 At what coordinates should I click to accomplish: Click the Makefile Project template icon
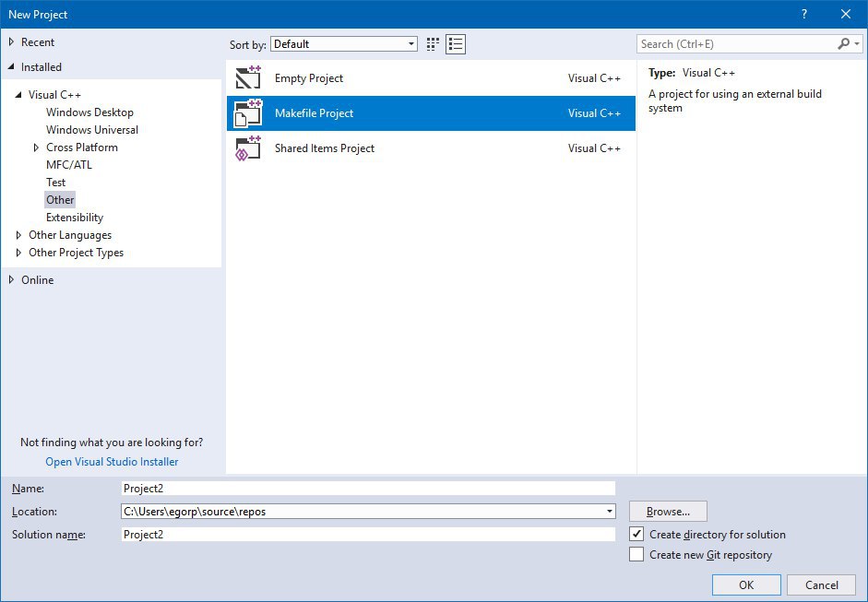click(248, 113)
